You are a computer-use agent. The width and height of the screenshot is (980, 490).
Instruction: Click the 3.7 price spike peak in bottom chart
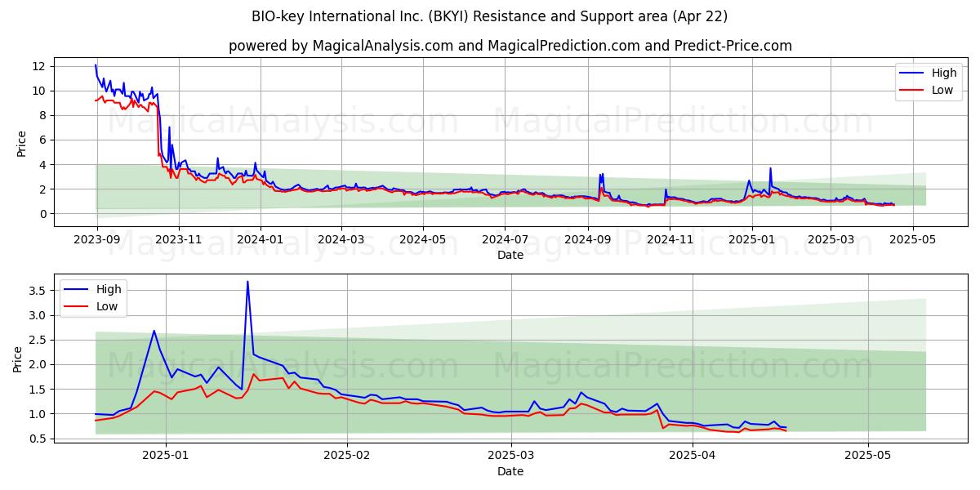click(x=247, y=282)
